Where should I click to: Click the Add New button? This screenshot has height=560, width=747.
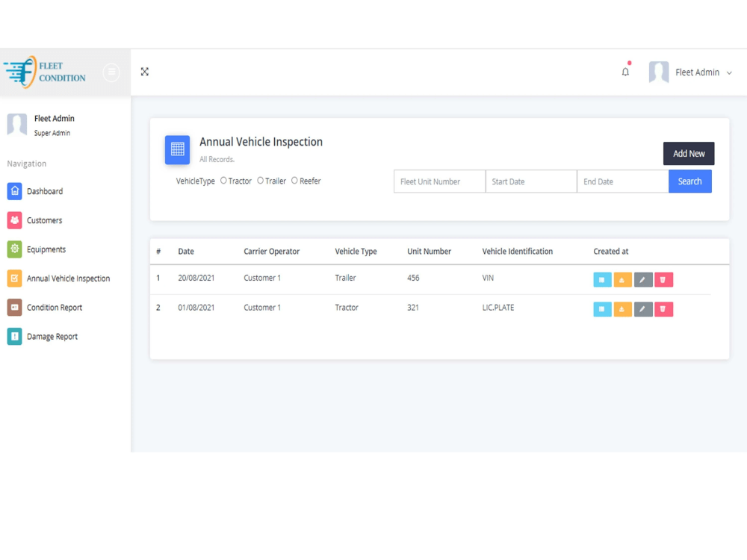click(688, 153)
